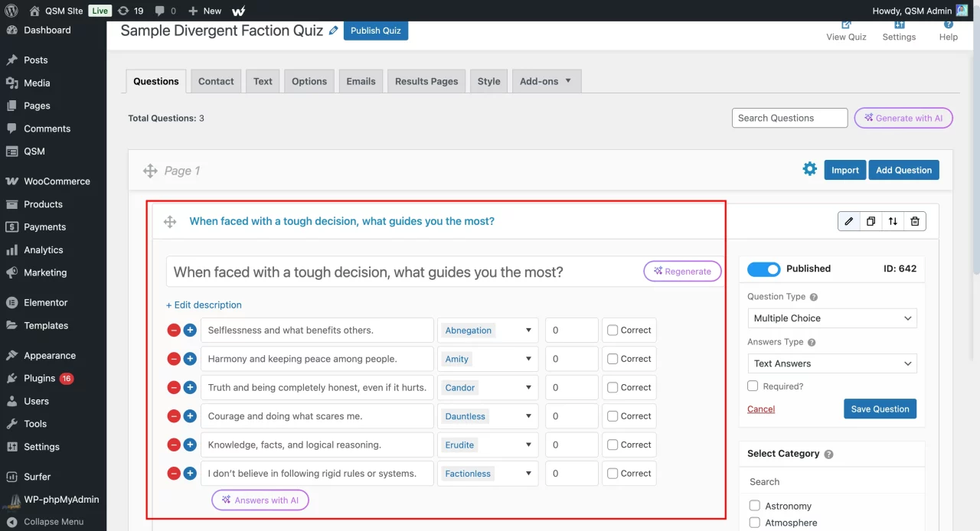
Task: Open the Candor label dropdown
Action: point(488,388)
